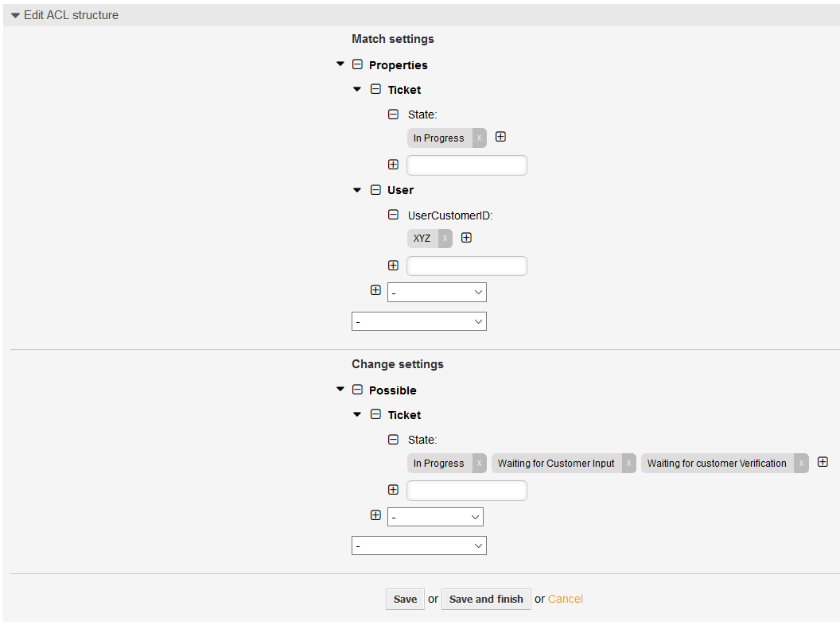
Task: Remove Waiting for Customer Input tag
Action: pyautogui.click(x=628, y=464)
